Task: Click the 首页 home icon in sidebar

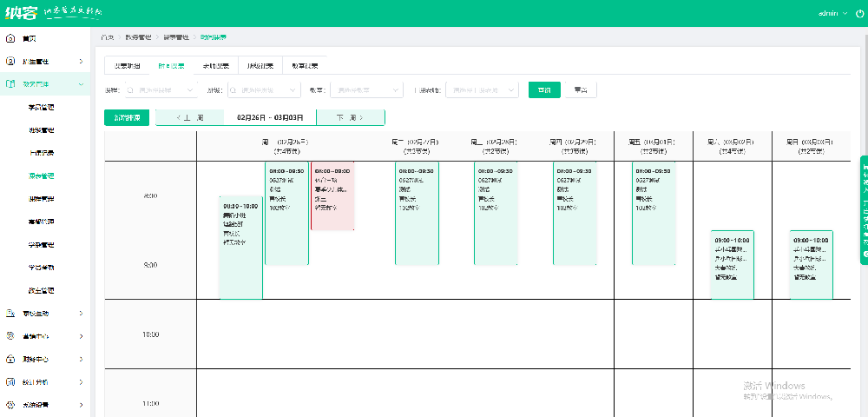Action: click(x=10, y=39)
